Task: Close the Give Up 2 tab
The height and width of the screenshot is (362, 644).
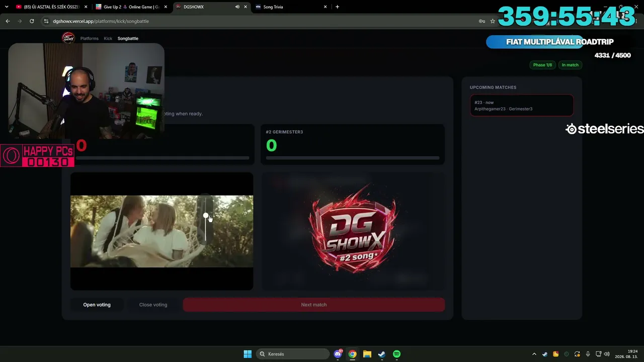Action: (166, 7)
